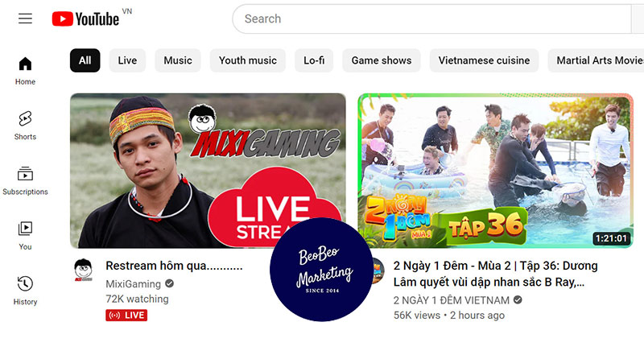Select the Music filter chip
Screen dimensions: 644x351
(x=178, y=60)
